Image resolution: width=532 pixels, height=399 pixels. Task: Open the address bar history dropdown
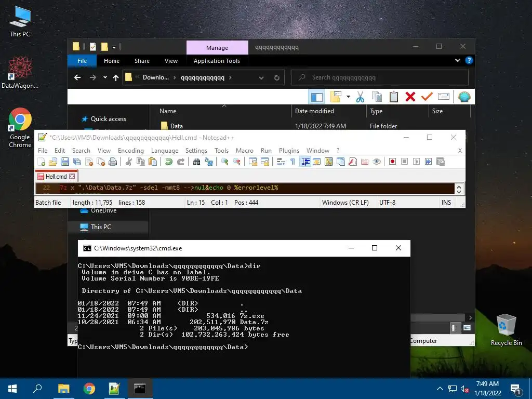pos(261,78)
